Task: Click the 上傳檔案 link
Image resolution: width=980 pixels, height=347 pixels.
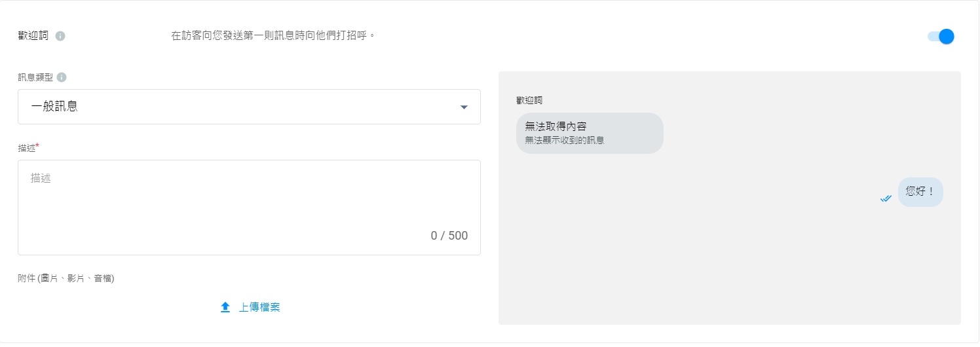Action: coord(259,307)
